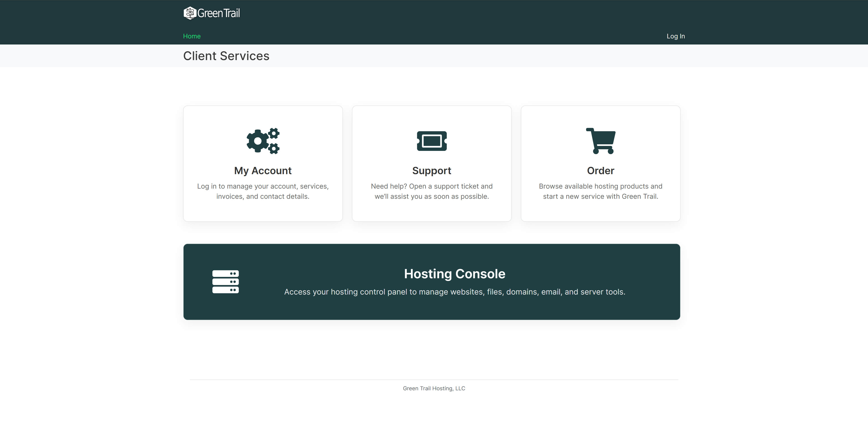This screenshot has height=421, width=868.
Task: Click 'Log in to manage your account' description
Action: [x=263, y=191]
